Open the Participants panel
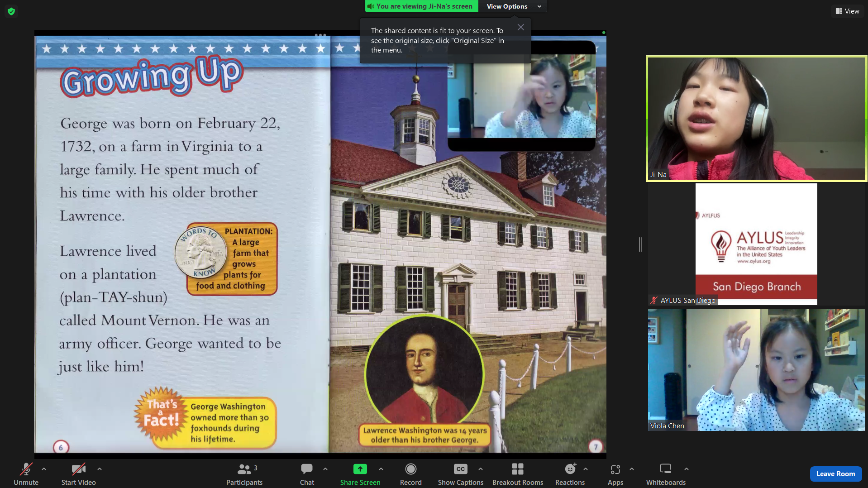This screenshot has width=868, height=488. point(244,474)
